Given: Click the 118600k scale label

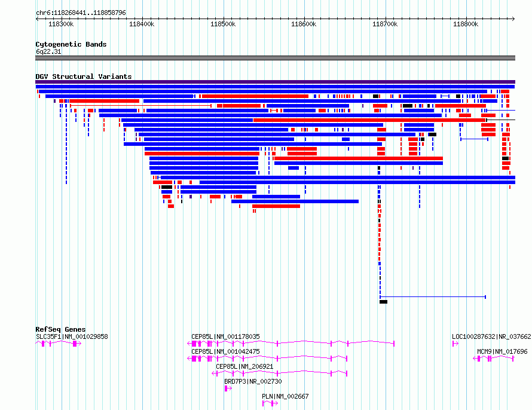Looking at the screenshot, I should point(304,24).
